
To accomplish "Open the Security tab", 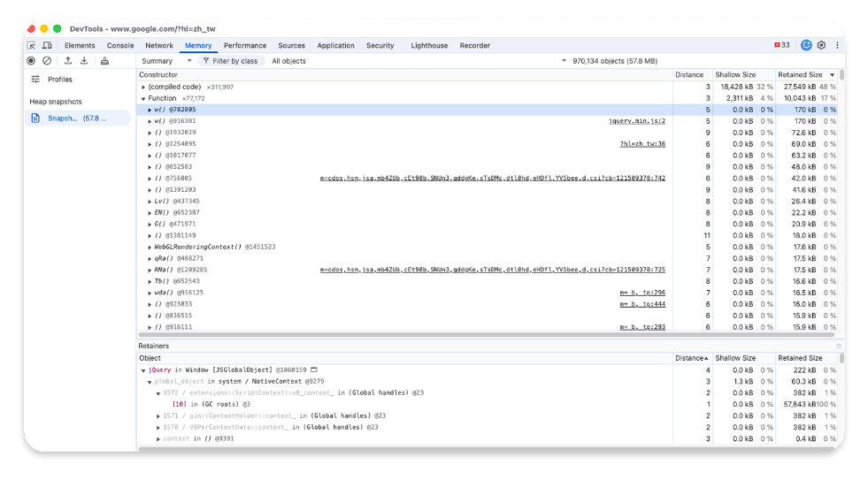I will [380, 45].
